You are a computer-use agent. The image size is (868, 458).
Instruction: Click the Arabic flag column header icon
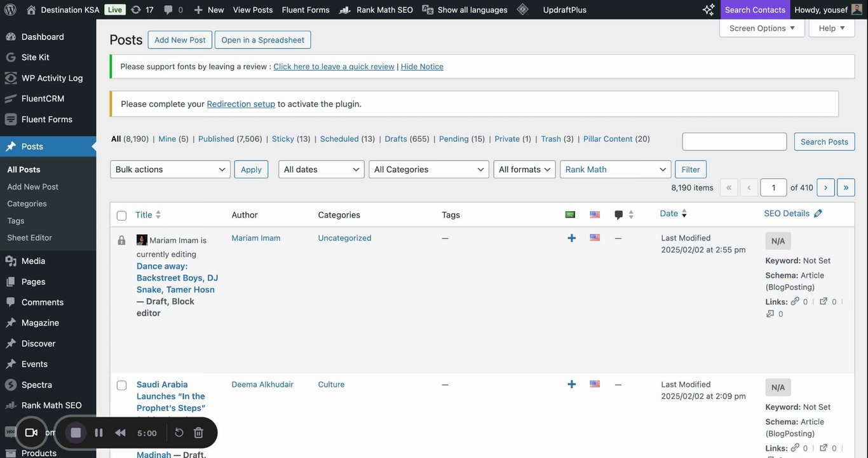(570, 214)
